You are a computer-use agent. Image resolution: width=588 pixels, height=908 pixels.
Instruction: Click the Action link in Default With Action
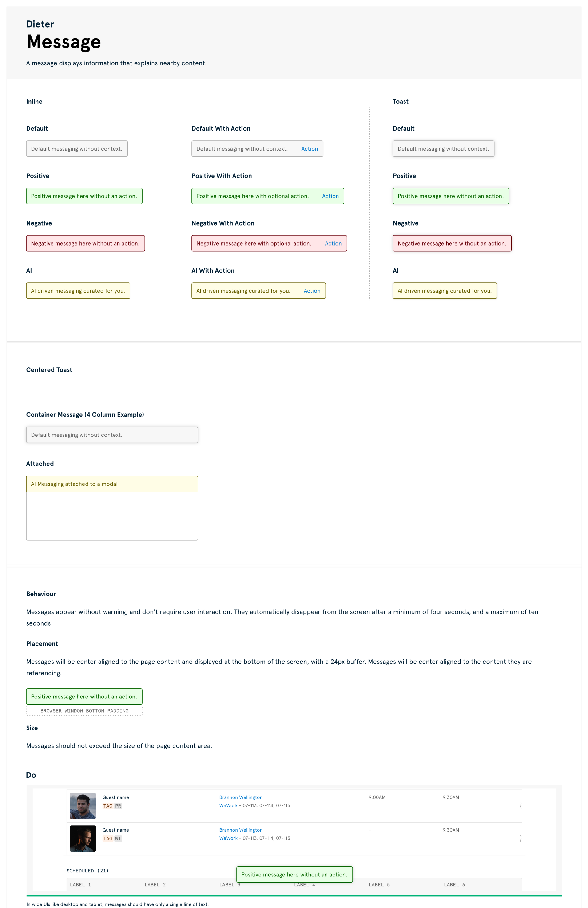click(x=309, y=149)
